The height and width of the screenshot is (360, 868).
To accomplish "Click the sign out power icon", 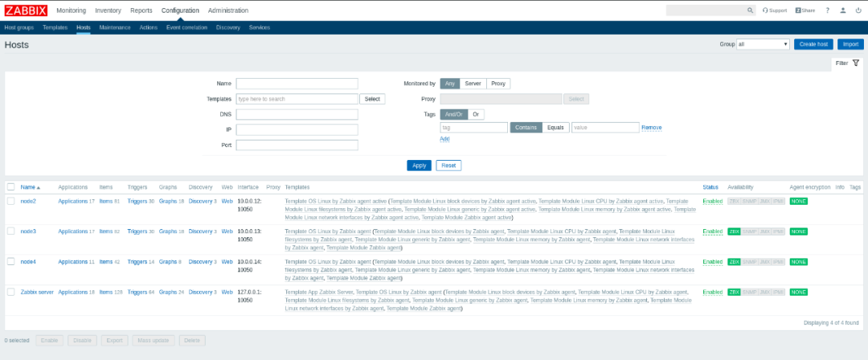I will coord(858,10).
